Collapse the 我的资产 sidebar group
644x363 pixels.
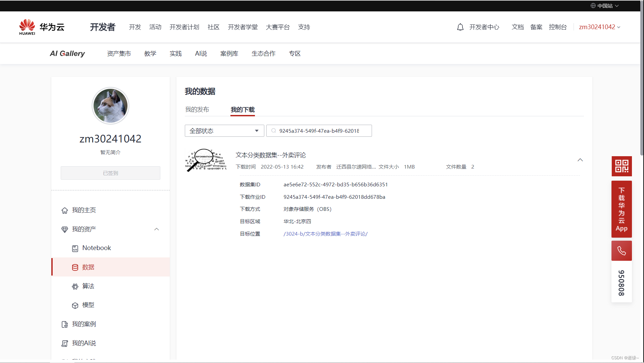pos(156,229)
